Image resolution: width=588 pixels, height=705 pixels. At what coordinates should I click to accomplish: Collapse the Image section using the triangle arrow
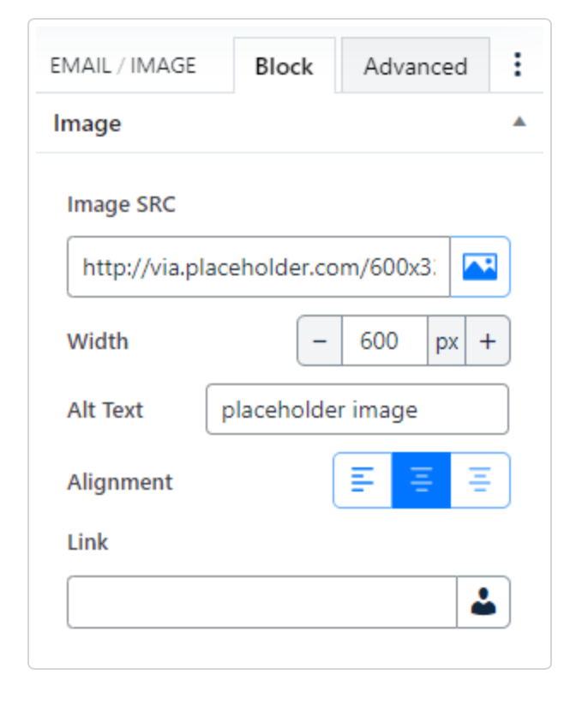click(519, 123)
